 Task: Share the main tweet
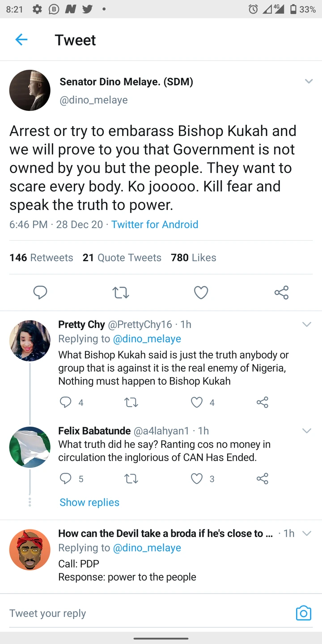pyautogui.click(x=281, y=292)
